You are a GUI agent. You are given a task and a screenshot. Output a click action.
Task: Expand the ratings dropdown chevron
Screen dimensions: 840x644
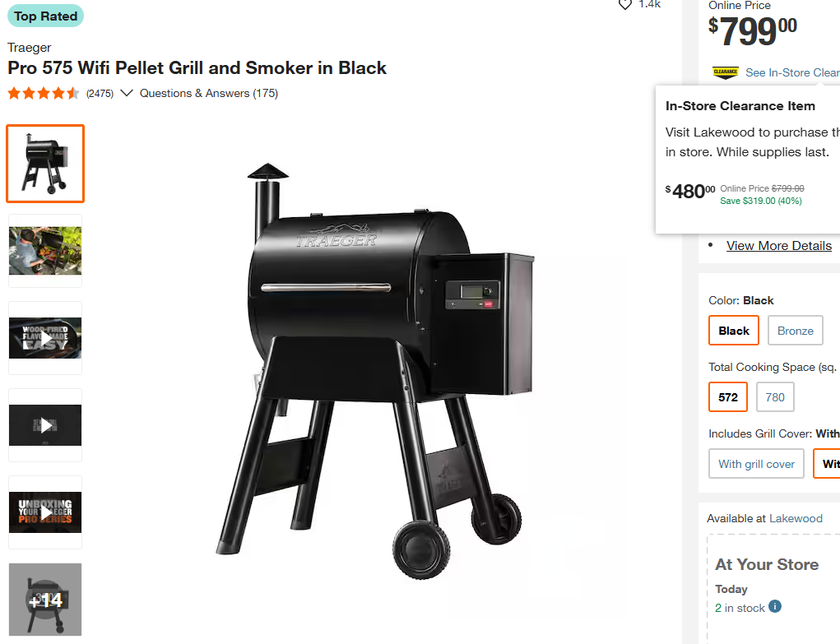point(127,94)
